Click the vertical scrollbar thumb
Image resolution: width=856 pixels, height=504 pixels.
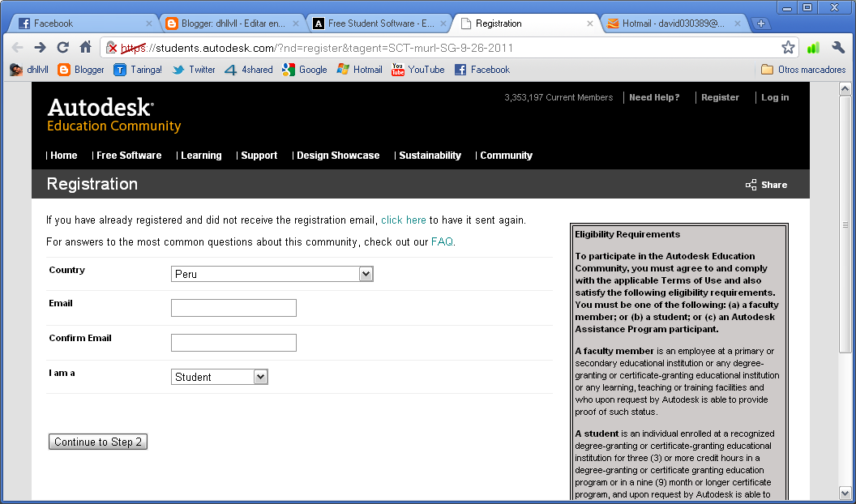pos(845,224)
